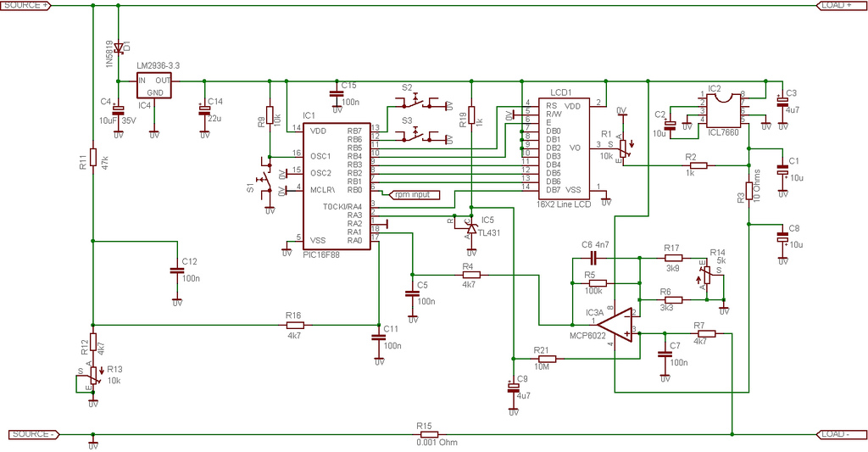Select resistor R21 10M
This screenshot has height=452, width=868.
546,359
